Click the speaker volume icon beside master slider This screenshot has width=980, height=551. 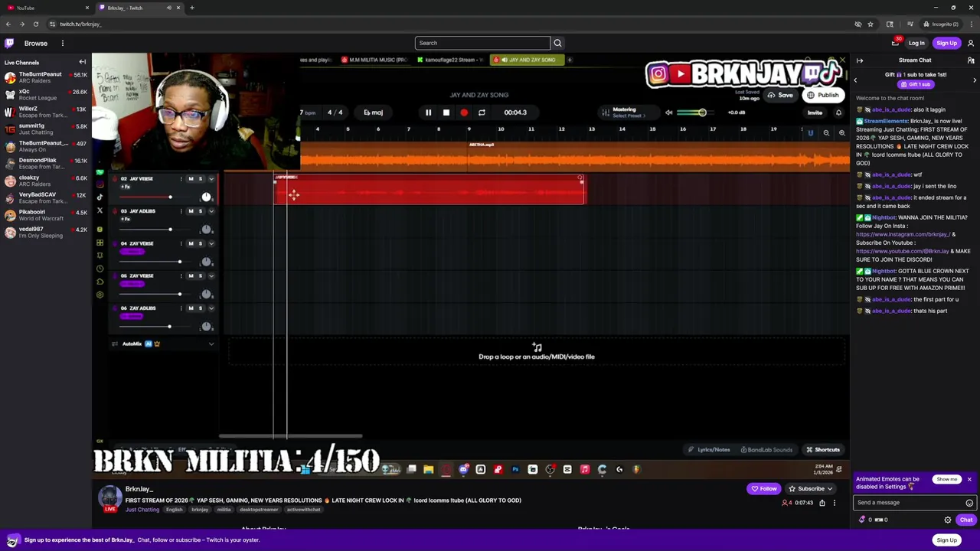[x=668, y=112]
